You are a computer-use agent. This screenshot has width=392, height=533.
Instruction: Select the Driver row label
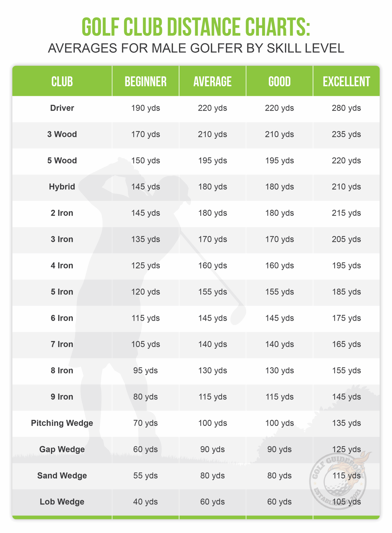point(62,108)
